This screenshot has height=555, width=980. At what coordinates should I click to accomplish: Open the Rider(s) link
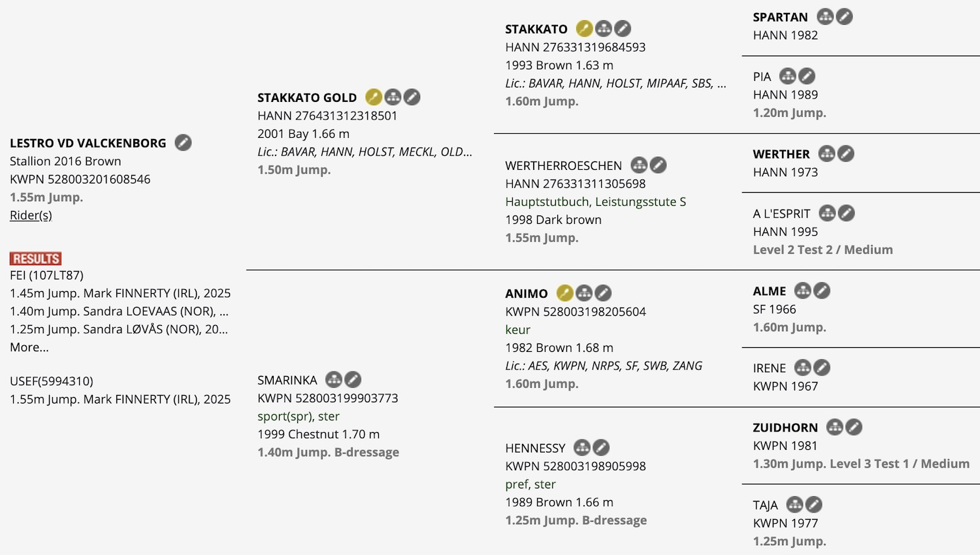31,215
